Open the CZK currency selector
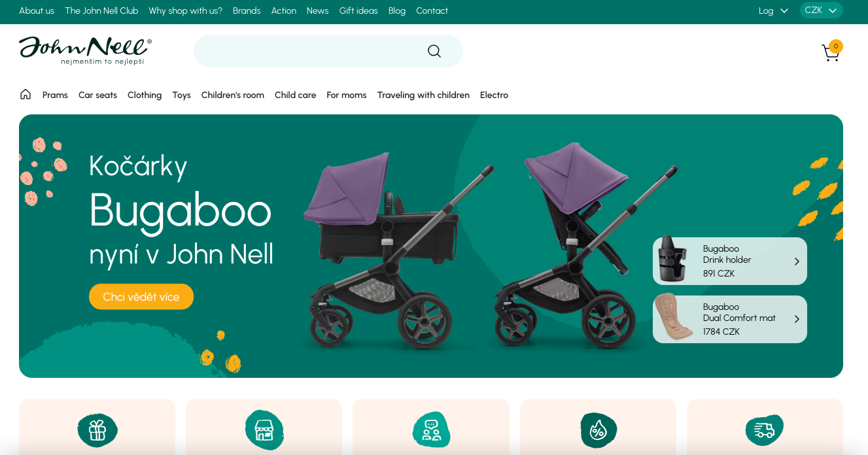Image resolution: width=868 pixels, height=455 pixels. (821, 10)
